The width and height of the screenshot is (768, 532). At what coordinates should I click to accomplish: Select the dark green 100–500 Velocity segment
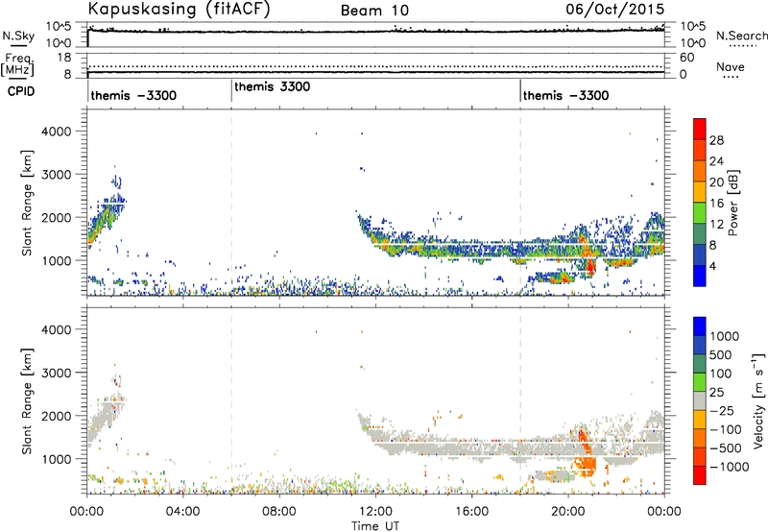click(x=700, y=364)
